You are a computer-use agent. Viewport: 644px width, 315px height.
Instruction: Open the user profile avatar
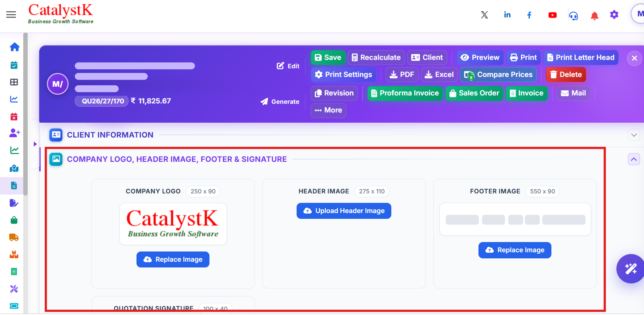(638, 14)
